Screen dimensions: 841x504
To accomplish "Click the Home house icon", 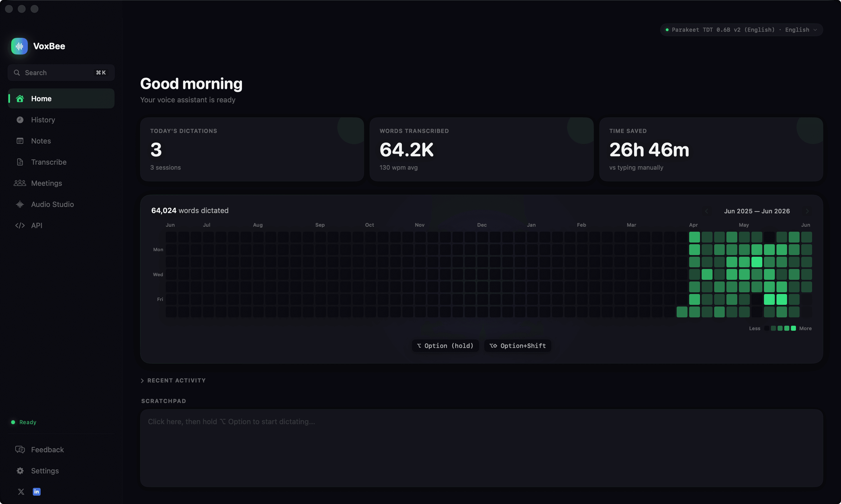I will click(20, 98).
